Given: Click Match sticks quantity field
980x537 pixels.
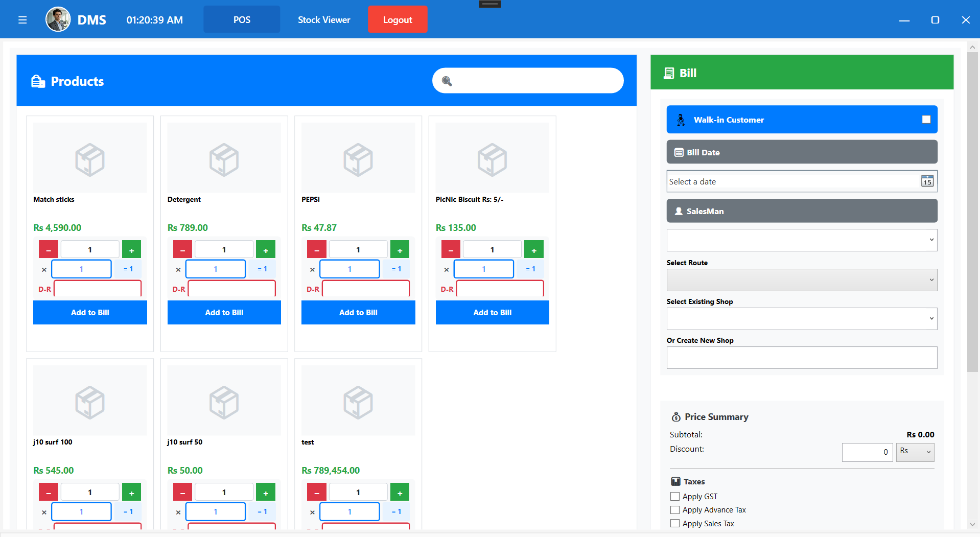Looking at the screenshot, I should click(x=90, y=249).
